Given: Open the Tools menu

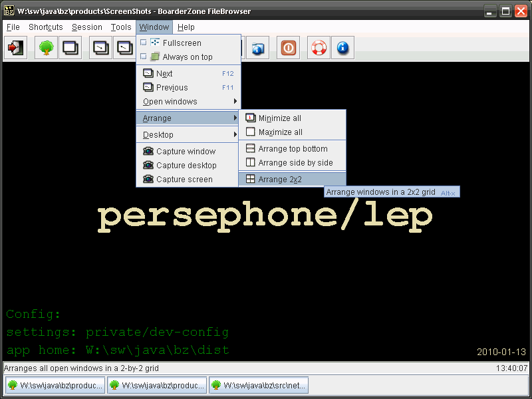Looking at the screenshot, I should [x=121, y=27].
